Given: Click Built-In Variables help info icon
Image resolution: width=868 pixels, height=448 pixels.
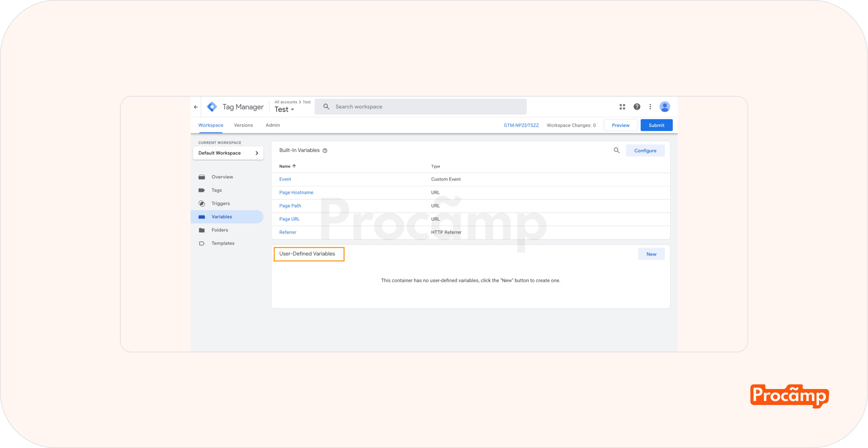Looking at the screenshot, I should click(x=325, y=151).
